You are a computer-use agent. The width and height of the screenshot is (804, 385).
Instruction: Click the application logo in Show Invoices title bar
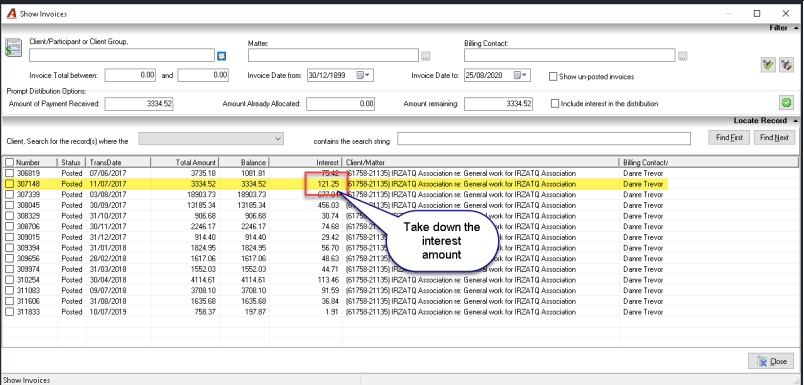click(x=11, y=14)
